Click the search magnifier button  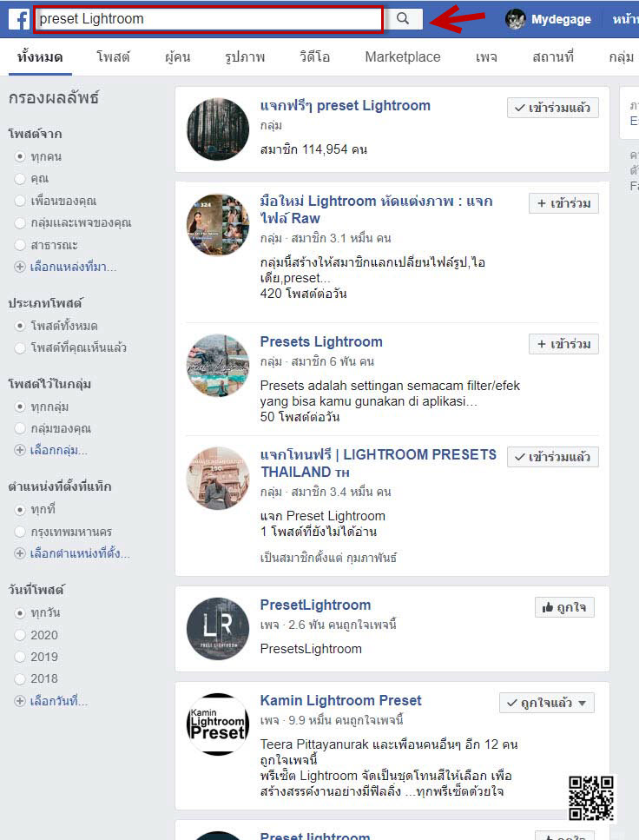(403, 19)
